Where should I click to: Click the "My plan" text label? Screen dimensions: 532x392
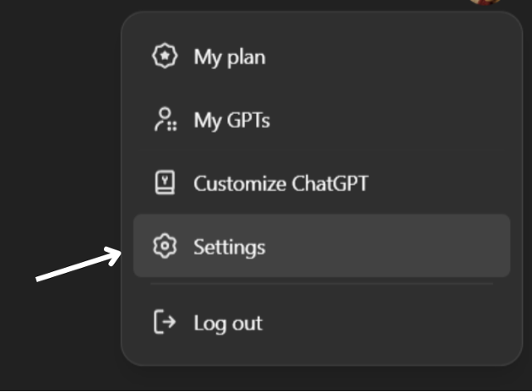point(230,57)
